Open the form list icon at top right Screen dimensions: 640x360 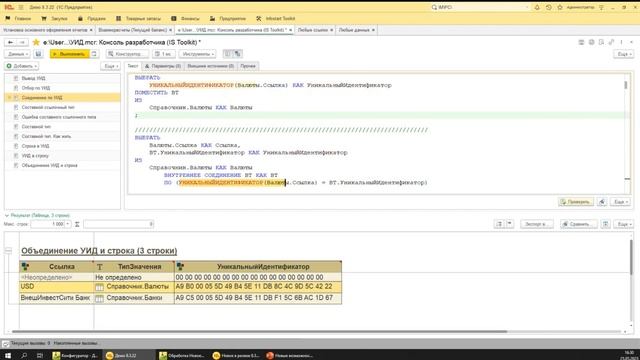[x=581, y=42]
